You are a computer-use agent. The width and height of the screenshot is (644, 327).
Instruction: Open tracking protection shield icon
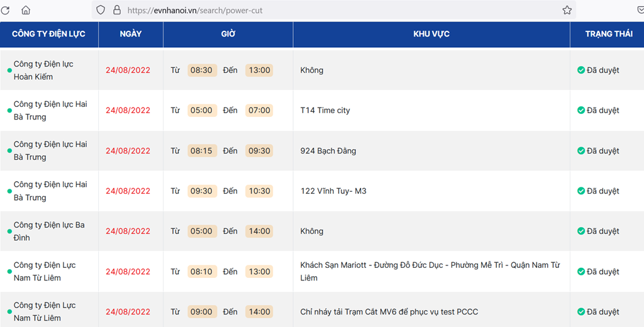click(101, 10)
